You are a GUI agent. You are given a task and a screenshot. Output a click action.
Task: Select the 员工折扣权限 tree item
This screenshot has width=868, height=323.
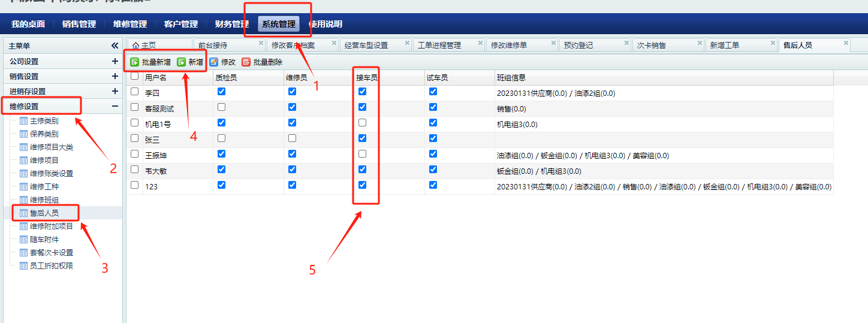tap(52, 265)
